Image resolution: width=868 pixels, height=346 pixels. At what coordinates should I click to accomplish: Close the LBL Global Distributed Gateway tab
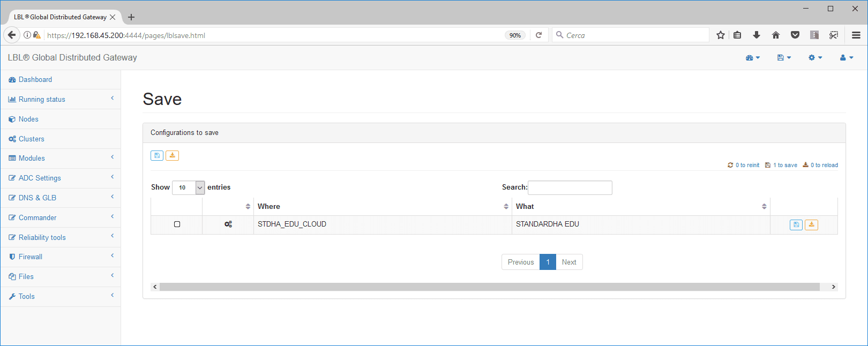coord(113,17)
